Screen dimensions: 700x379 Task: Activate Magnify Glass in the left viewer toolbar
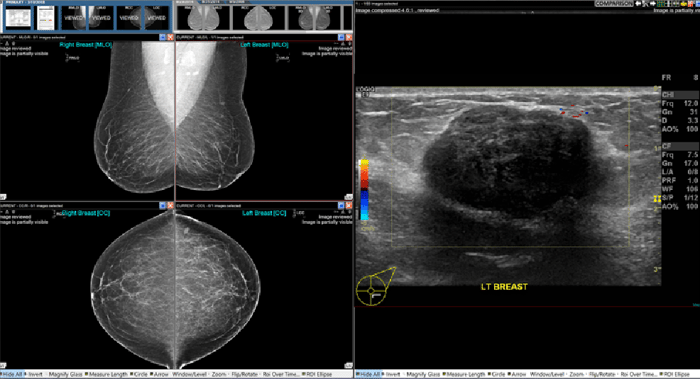point(64,374)
